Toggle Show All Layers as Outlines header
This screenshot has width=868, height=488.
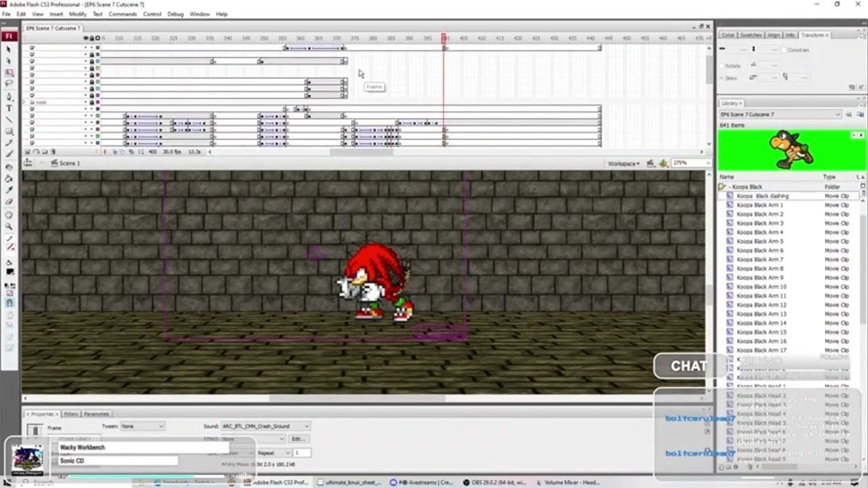coord(98,38)
